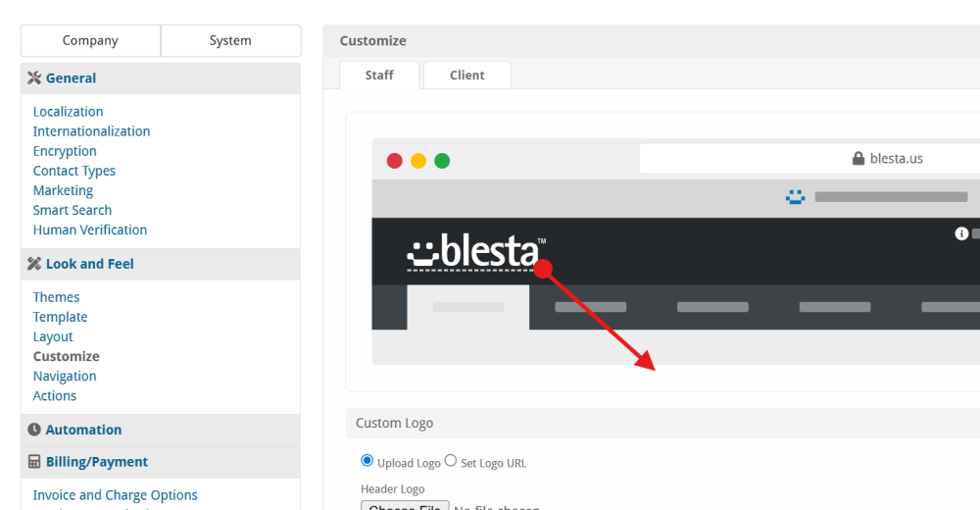
Task: Click the Choose File button for Header Logo
Action: click(405, 505)
